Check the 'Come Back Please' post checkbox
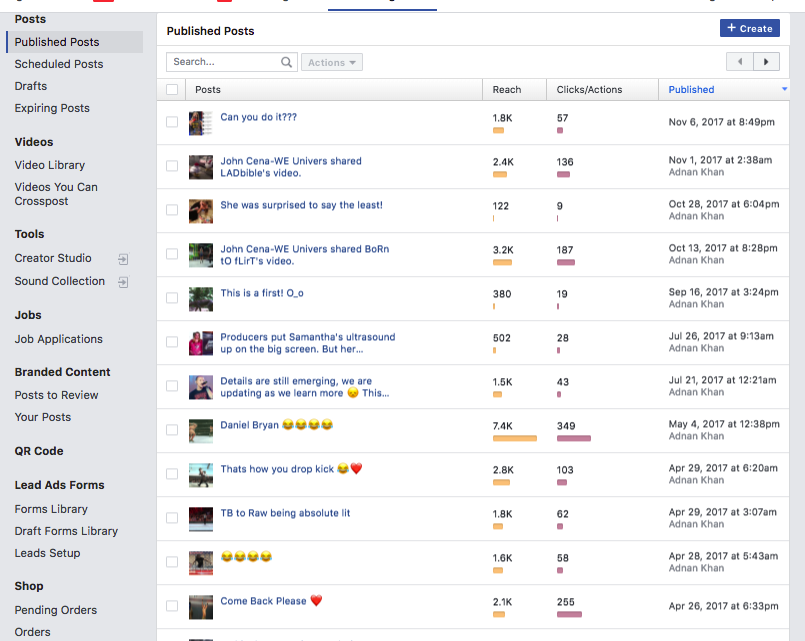This screenshot has width=805, height=641. (x=172, y=606)
